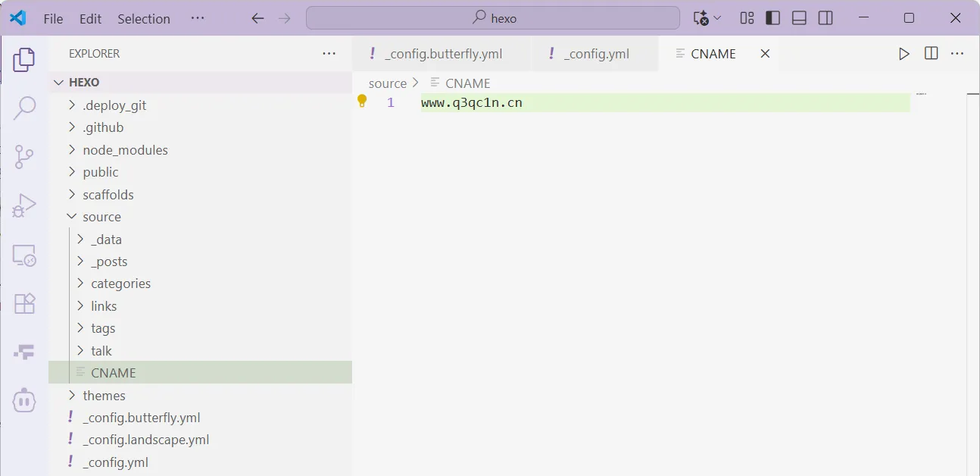This screenshot has width=980, height=476.
Task: Open the Extensions view
Action: pyautogui.click(x=24, y=304)
